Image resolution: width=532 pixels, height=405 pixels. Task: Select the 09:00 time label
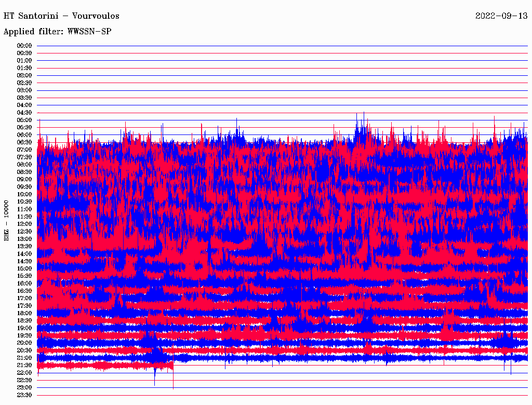tap(24, 179)
